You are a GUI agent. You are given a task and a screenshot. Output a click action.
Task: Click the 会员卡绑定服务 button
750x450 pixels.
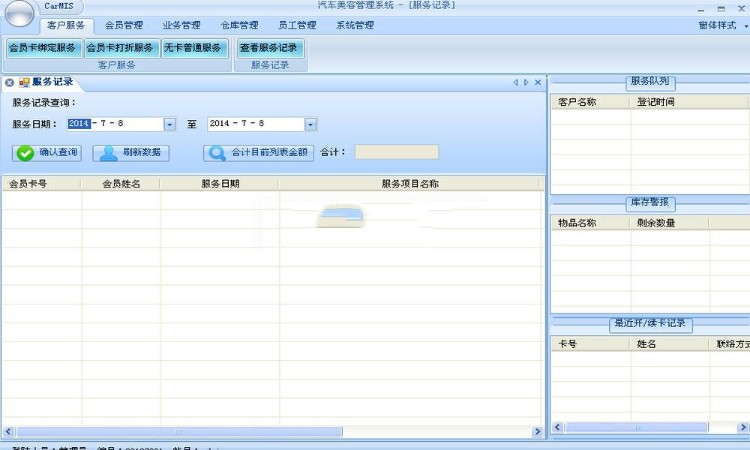(43, 48)
